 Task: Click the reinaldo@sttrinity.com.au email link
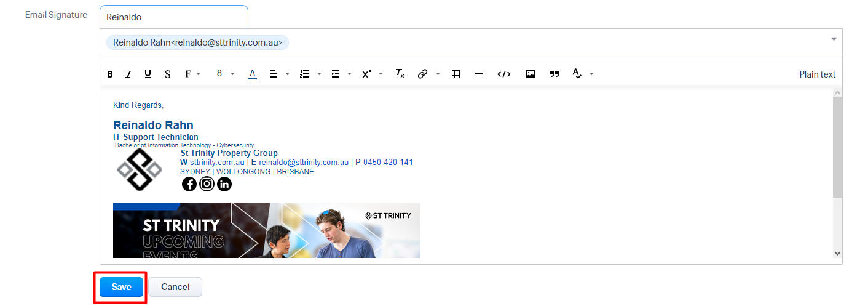(x=304, y=163)
